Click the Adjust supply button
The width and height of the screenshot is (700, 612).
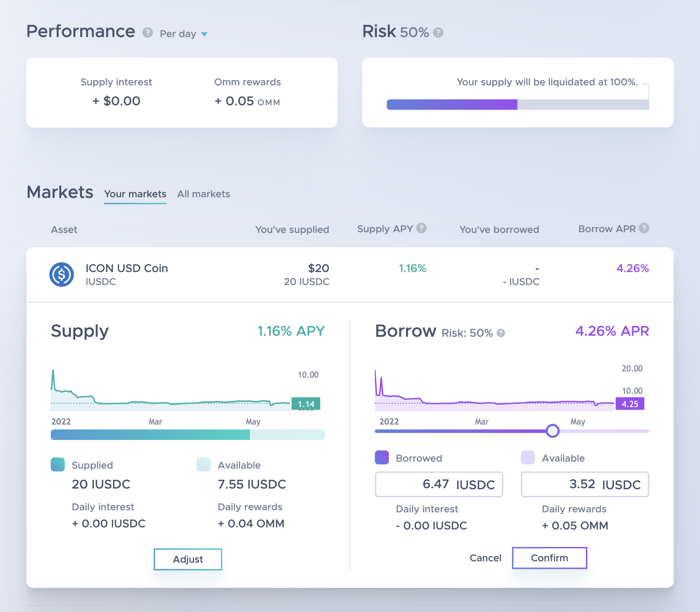(188, 559)
